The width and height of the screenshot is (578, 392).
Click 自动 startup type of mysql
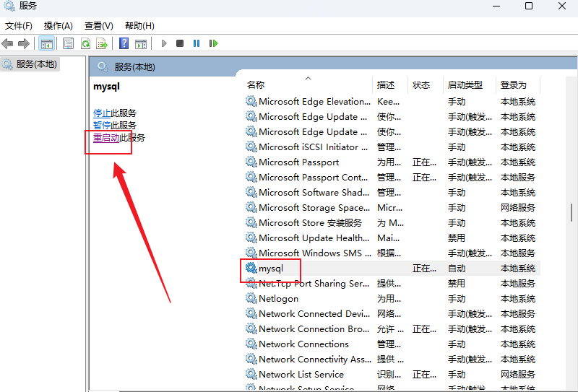coord(457,269)
